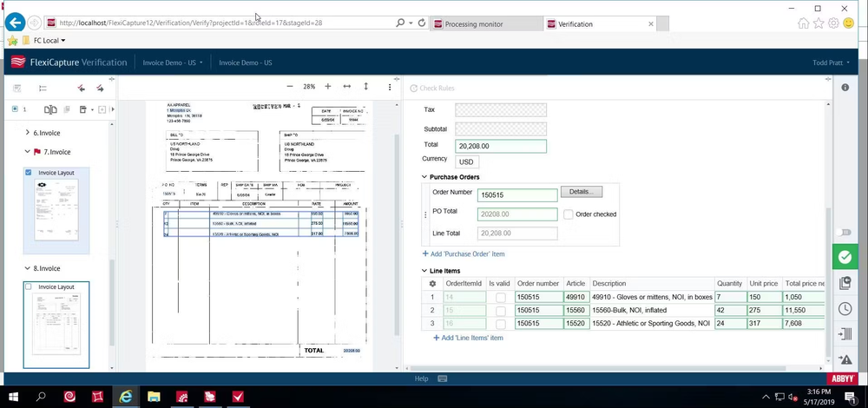Image resolution: width=868 pixels, height=408 pixels.
Task: Toggle Is valid checkbox for line 2
Action: (501, 311)
